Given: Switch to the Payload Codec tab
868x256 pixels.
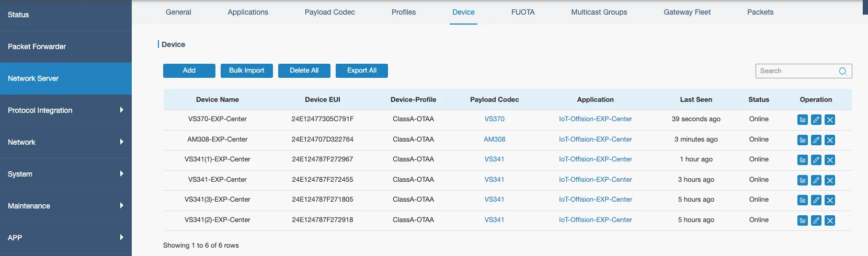Looking at the screenshot, I should (x=330, y=12).
